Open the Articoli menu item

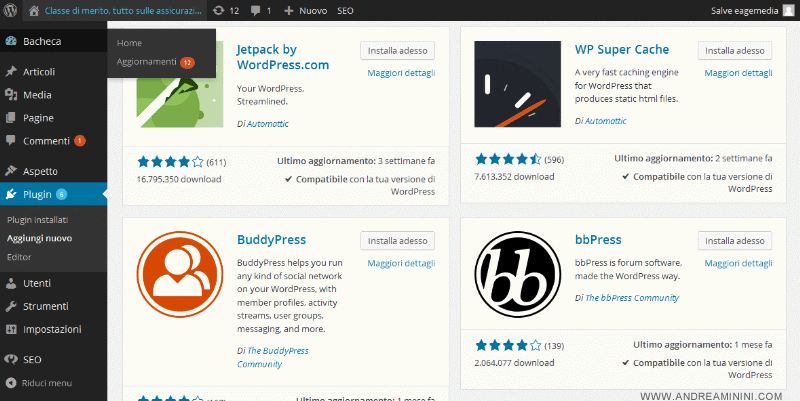[54, 71]
